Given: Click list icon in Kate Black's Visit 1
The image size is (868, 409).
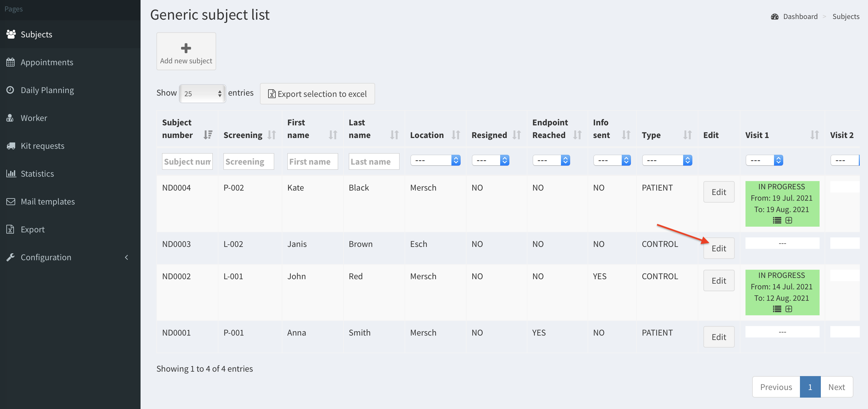Looking at the screenshot, I should point(777,220).
